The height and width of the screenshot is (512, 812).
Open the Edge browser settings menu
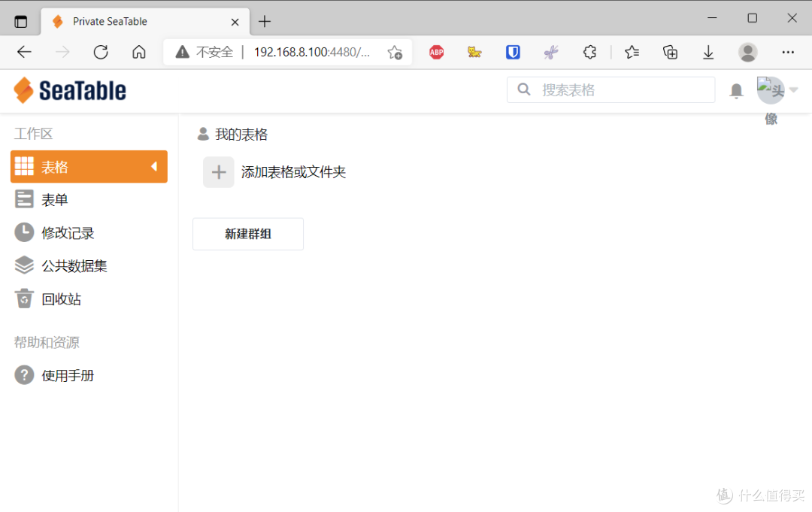pos(788,52)
